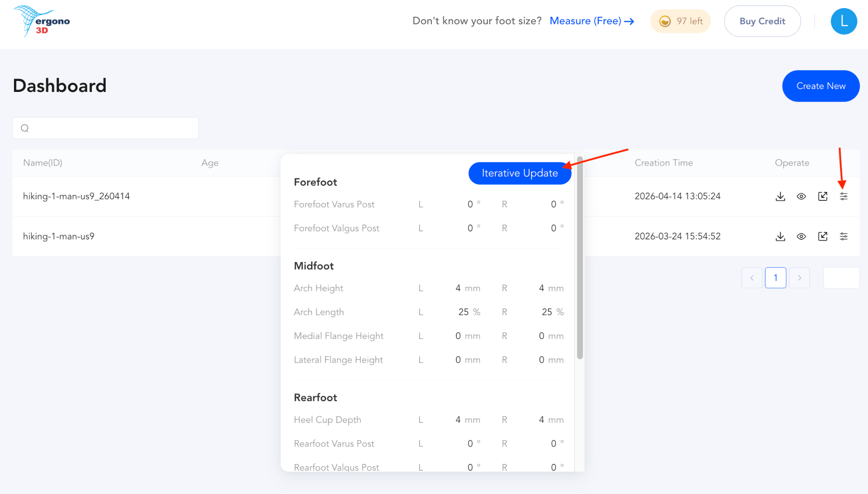This screenshot has width=868, height=494.
Task: Open parameter settings for hiking-1-man-us9_260414
Action: coord(843,196)
